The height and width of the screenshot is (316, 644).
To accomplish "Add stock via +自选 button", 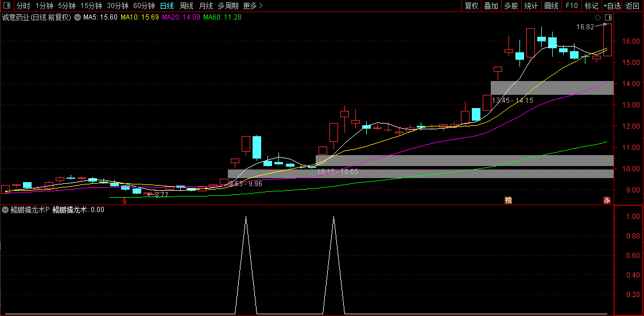I will pos(612,6).
